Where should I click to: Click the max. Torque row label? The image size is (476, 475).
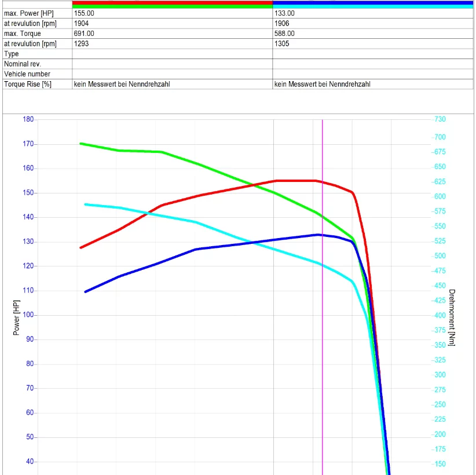click(x=23, y=34)
